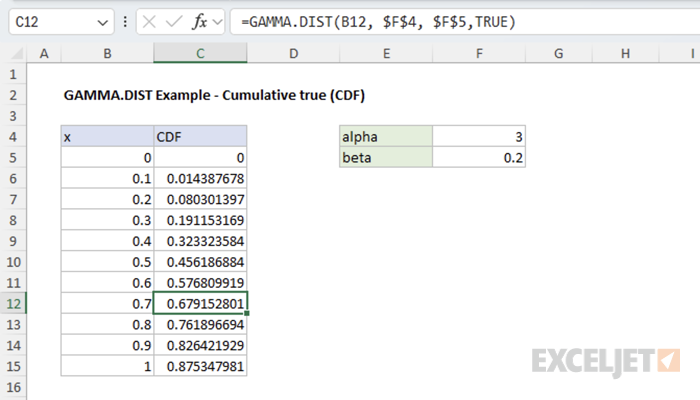Screen dimensions: 700x400
Task: Select column H header
Action: (x=625, y=54)
